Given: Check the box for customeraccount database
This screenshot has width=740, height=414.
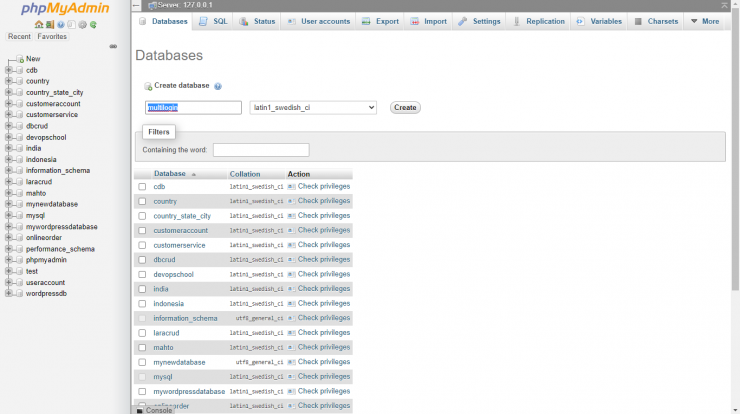Looking at the screenshot, I should pyautogui.click(x=142, y=230).
